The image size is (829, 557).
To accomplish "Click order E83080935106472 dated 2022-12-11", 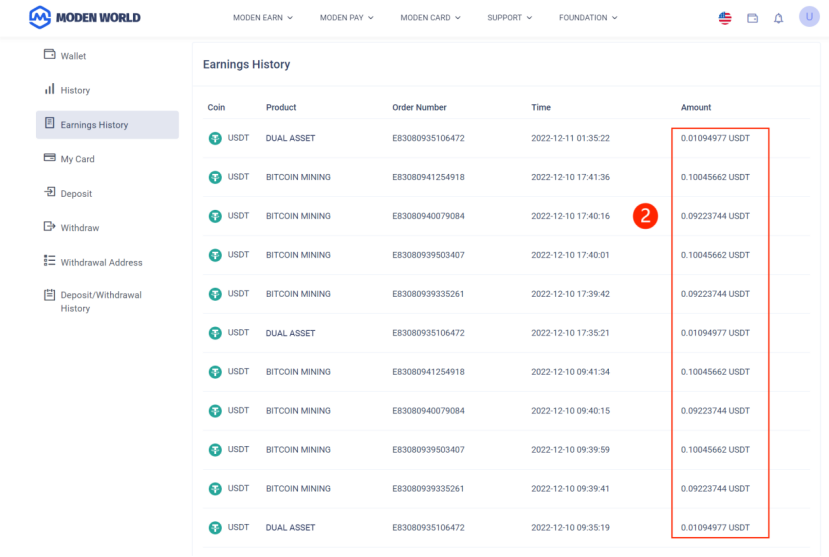I will [428, 138].
